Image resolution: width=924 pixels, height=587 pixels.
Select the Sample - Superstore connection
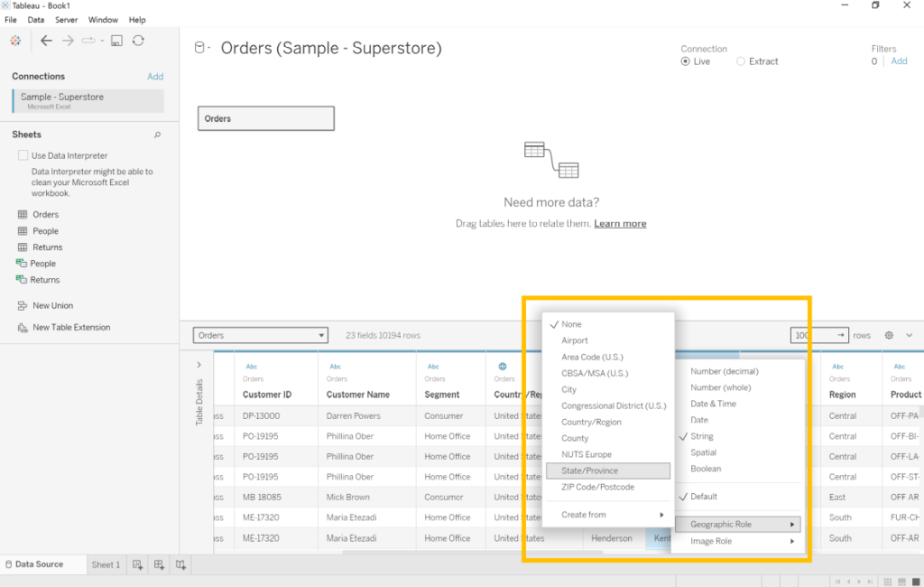[x=88, y=101]
